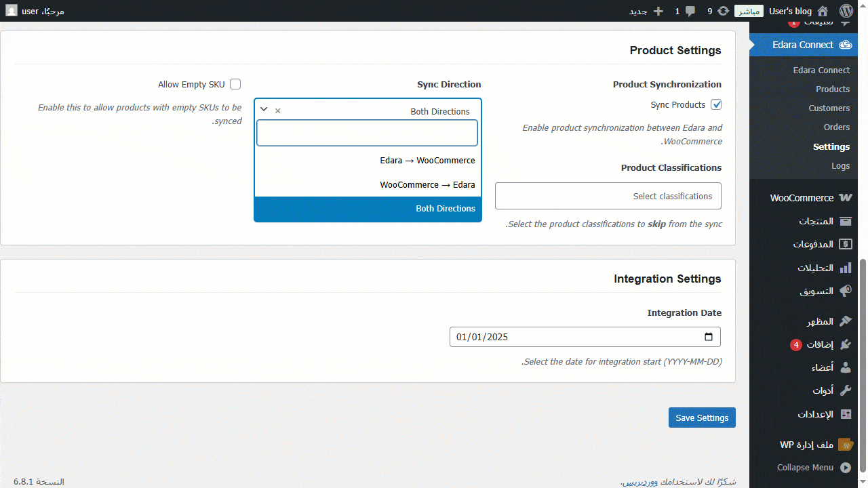Choose Edara → WooCommerce option
Viewport: 868px width, 488px height.
[x=368, y=161]
